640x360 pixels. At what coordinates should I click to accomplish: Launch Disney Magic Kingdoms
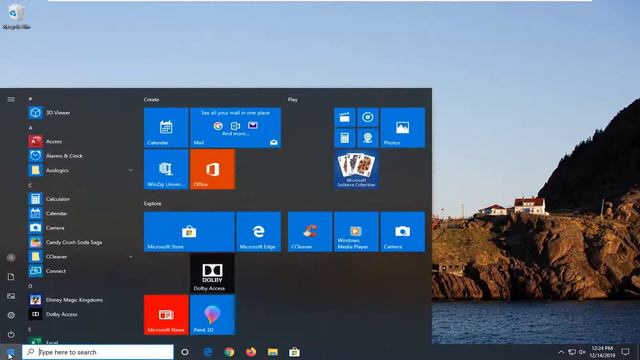point(80,300)
